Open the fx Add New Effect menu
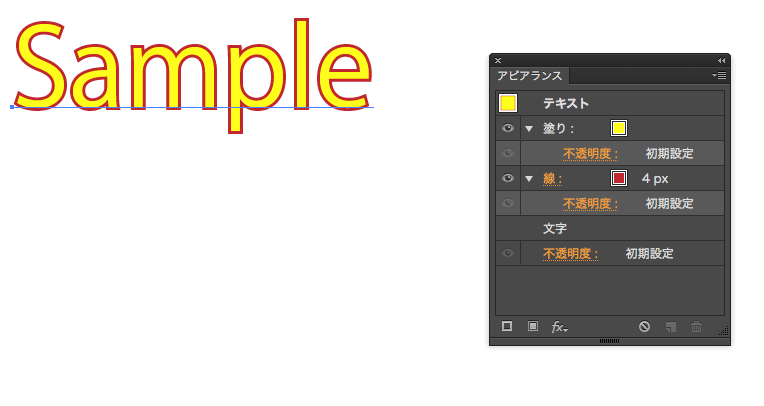Viewport: 764px width, 406px height. (559, 327)
